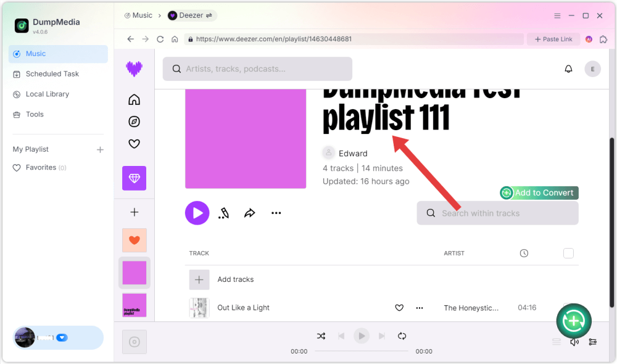The width and height of the screenshot is (617, 364).
Task: Open the playlist more options menu
Action: point(276,212)
